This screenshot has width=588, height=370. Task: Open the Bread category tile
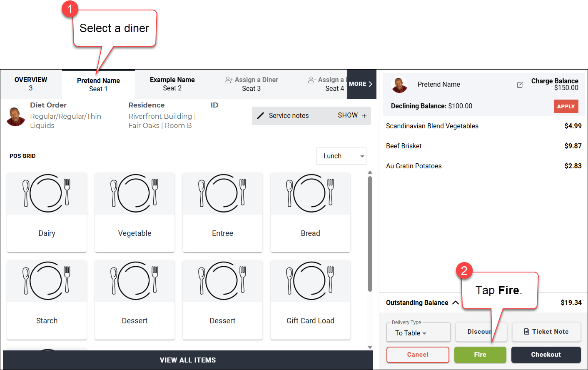[x=310, y=212]
